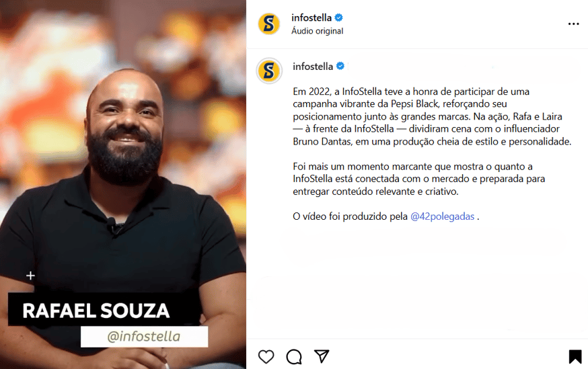
Task: Open comments with the speech bubble icon
Action: pos(294,356)
